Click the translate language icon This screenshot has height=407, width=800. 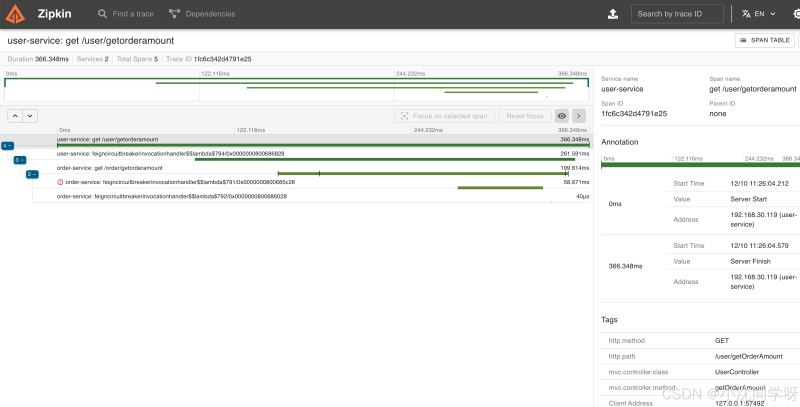[x=746, y=14]
